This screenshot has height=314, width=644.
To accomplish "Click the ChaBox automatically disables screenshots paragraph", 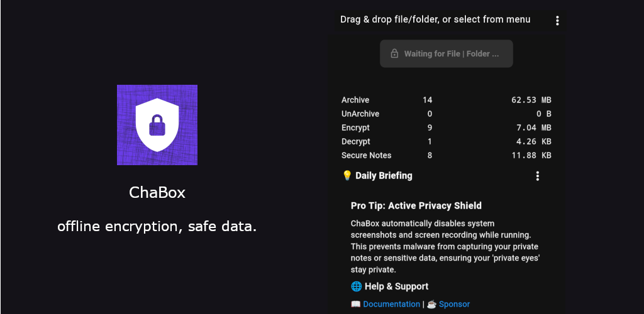I will click(x=445, y=247).
